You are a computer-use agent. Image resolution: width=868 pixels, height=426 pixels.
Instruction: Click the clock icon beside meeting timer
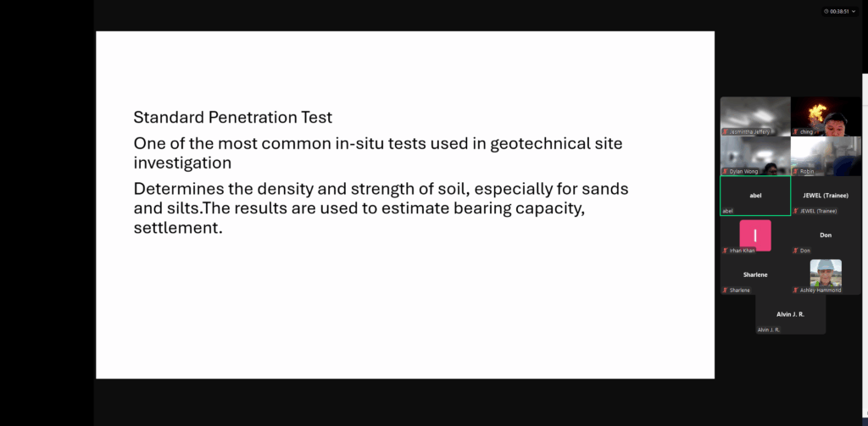coord(826,11)
